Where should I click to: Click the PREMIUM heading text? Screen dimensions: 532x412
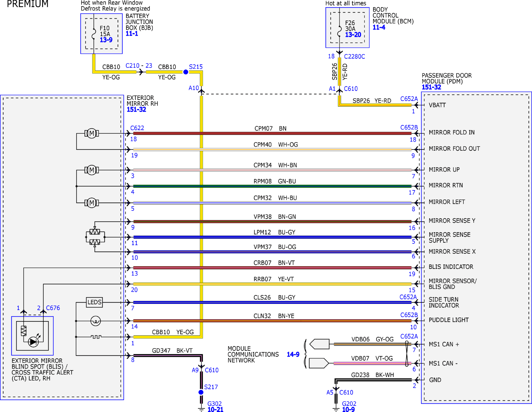pos(27,4)
